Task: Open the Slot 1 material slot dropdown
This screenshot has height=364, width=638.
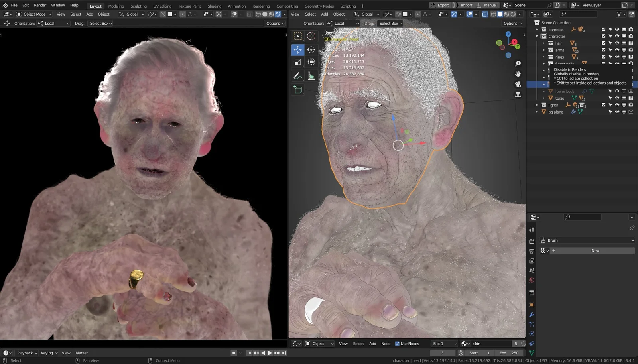Action: click(x=444, y=343)
